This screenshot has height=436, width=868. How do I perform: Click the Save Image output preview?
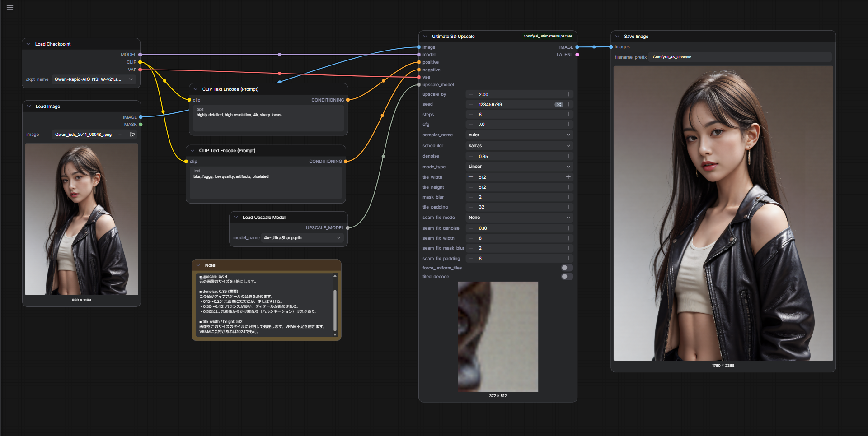[x=723, y=213]
